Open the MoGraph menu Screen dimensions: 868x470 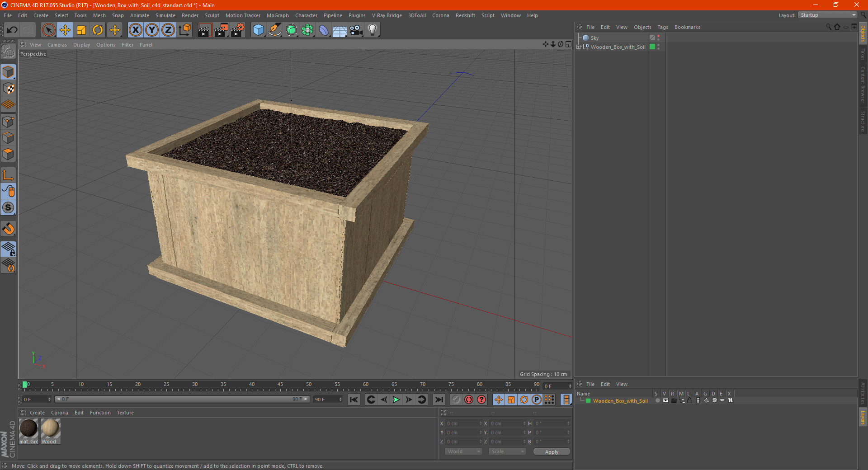tap(277, 15)
